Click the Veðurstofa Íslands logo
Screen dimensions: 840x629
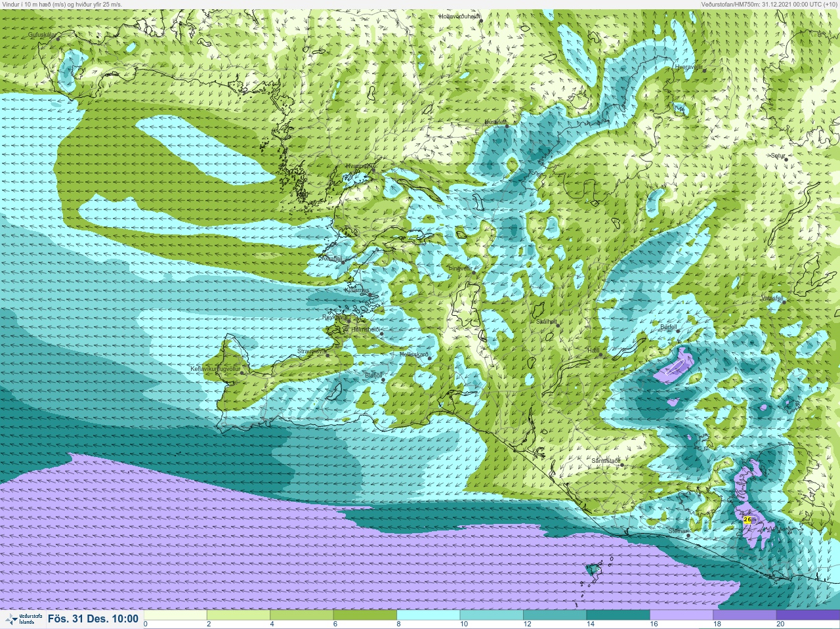pos(24,619)
